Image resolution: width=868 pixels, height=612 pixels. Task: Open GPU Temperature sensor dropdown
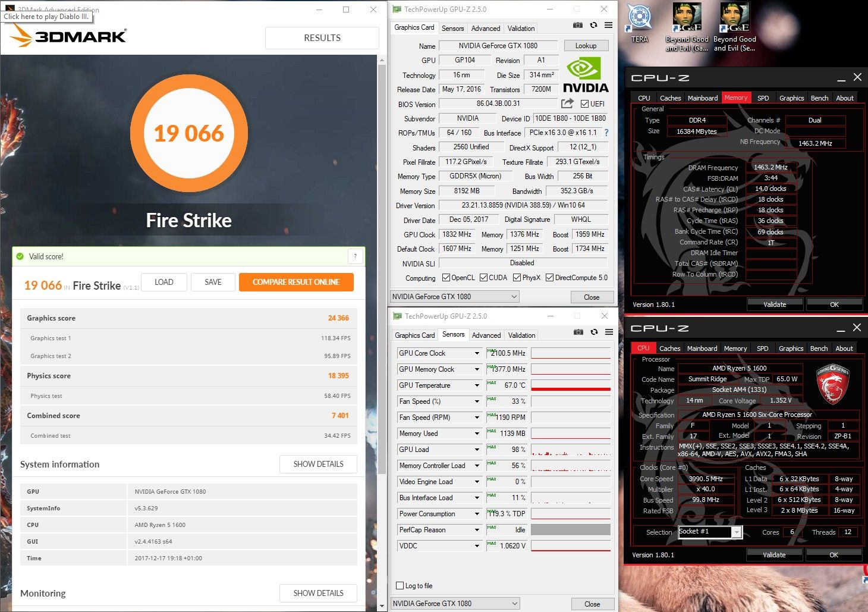pyautogui.click(x=477, y=385)
